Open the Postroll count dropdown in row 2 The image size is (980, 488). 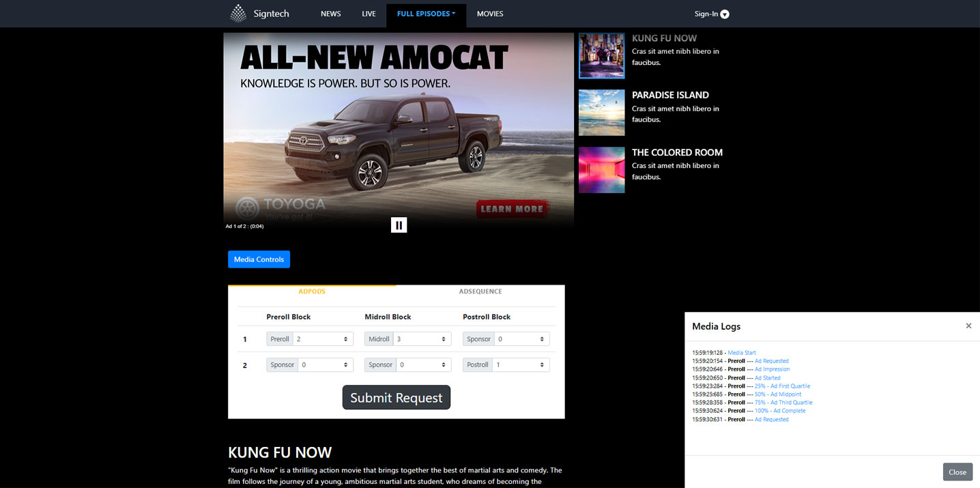[521, 364]
